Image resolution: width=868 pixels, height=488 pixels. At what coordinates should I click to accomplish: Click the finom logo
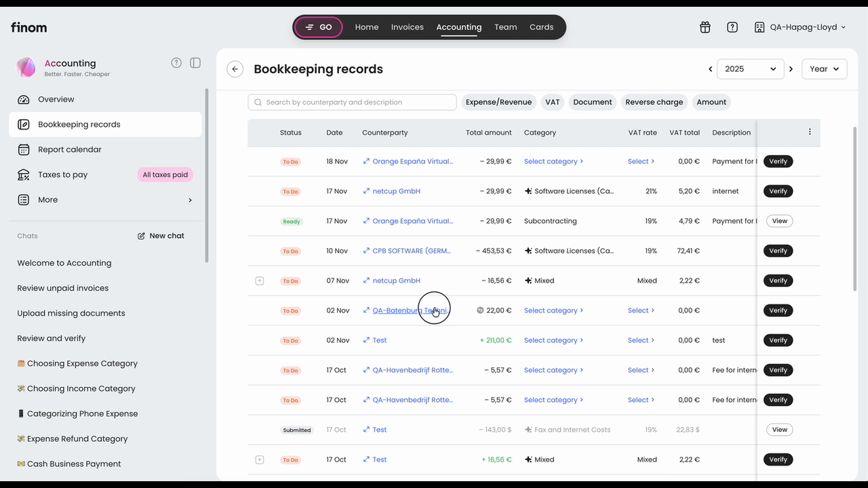point(28,27)
